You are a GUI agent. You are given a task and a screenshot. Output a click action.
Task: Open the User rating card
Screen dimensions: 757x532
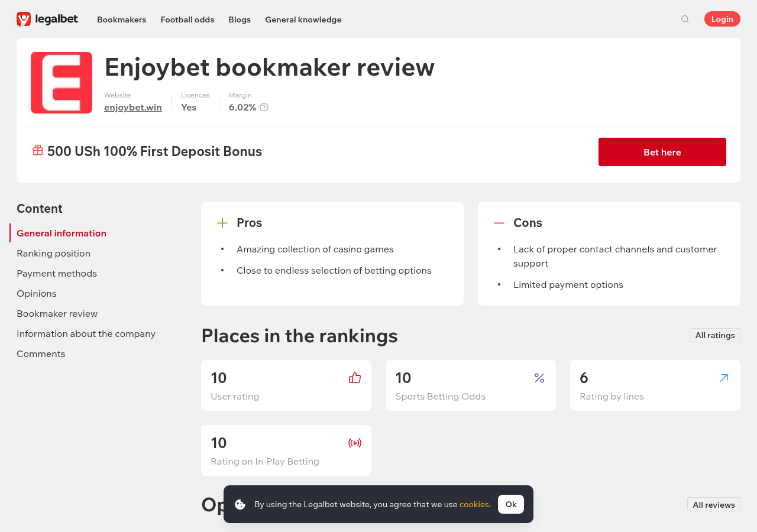(x=286, y=385)
